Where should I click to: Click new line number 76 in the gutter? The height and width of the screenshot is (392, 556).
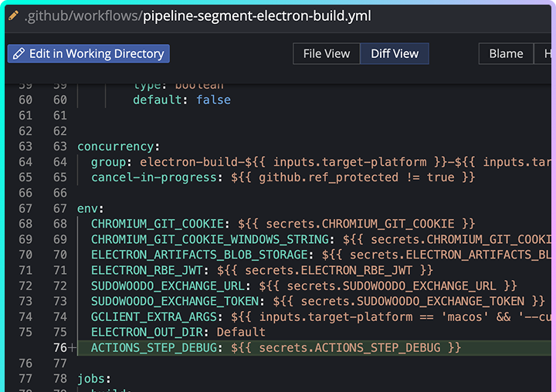tap(59, 348)
